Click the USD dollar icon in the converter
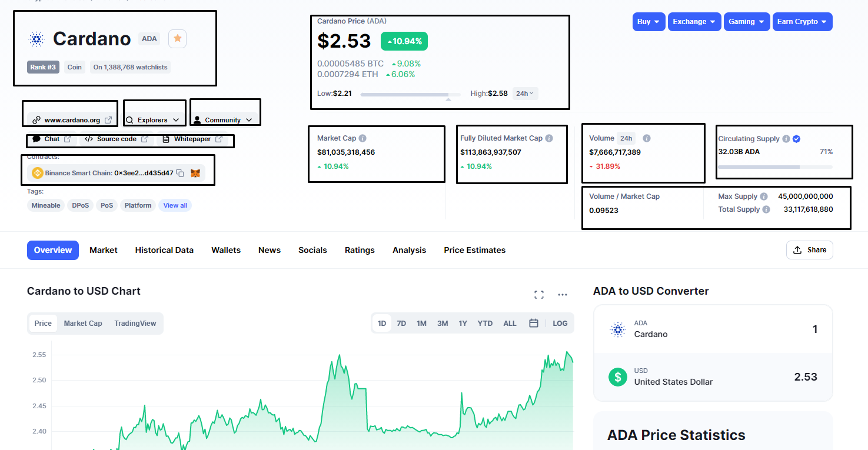 click(x=618, y=376)
